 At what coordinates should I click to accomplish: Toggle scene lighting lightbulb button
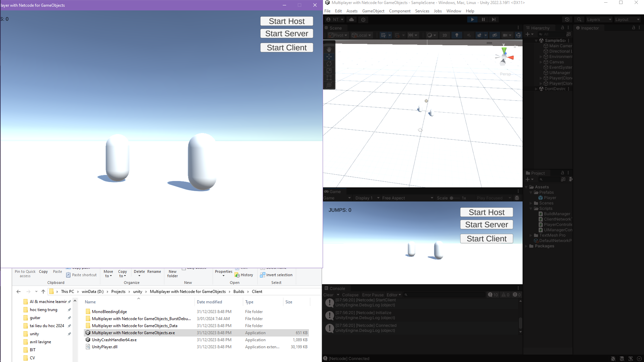click(457, 35)
